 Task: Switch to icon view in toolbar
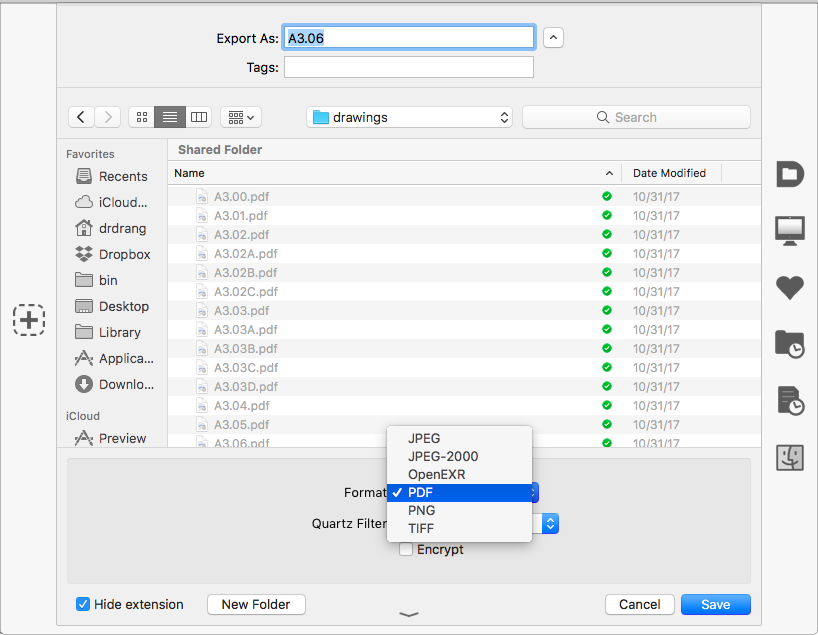click(x=141, y=117)
